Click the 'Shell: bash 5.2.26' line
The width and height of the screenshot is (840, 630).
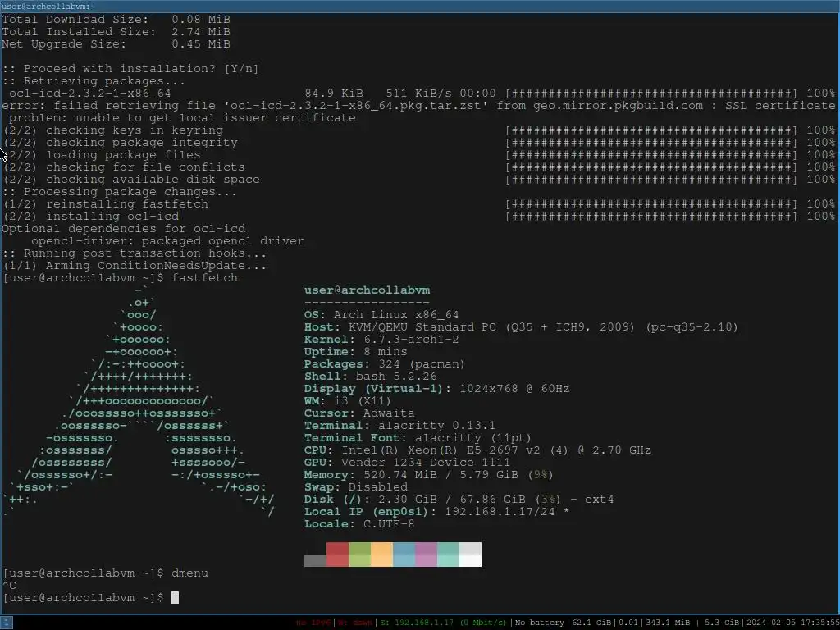(370, 377)
